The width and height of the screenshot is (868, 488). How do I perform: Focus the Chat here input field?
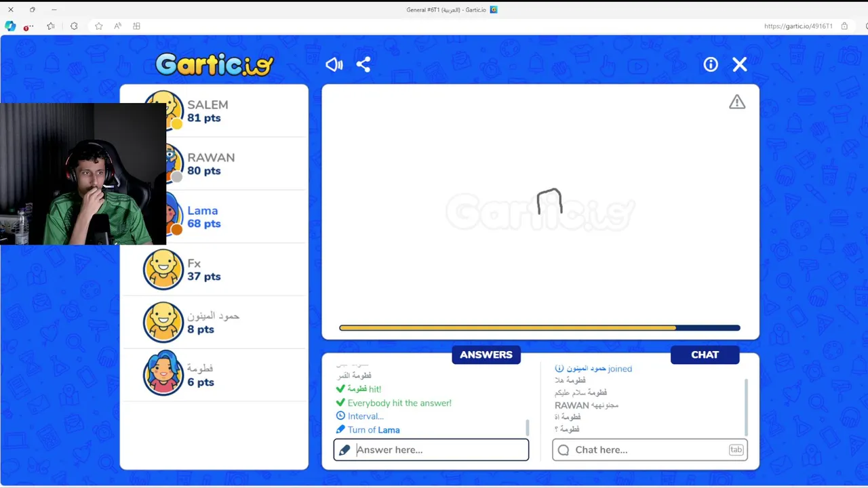[650, 450]
